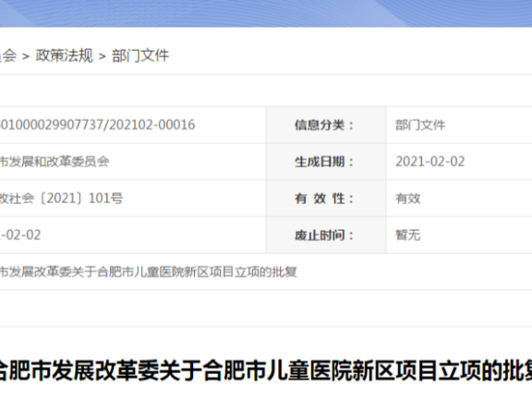Click the 部门文件 value in the table
This screenshot has width=532, height=399.
420,126
